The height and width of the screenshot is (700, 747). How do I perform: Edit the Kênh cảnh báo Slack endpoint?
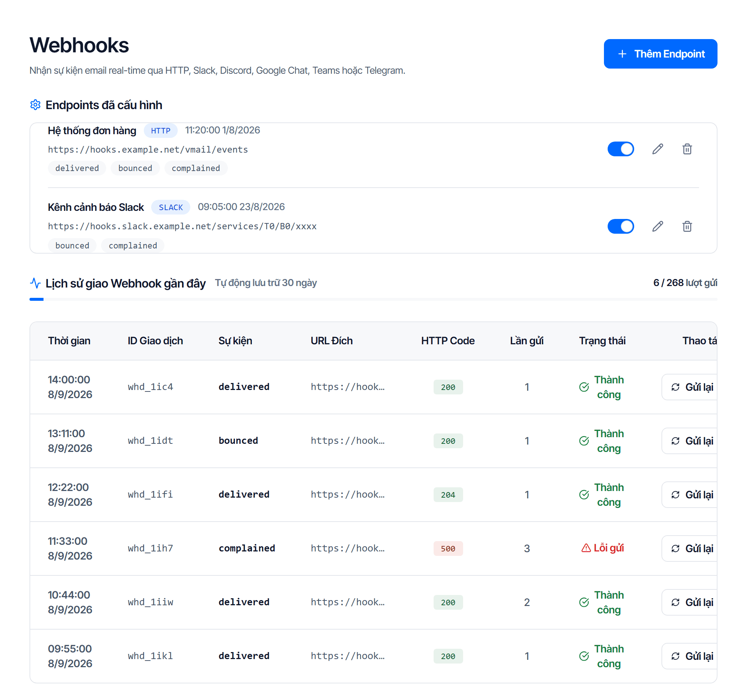(657, 226)
